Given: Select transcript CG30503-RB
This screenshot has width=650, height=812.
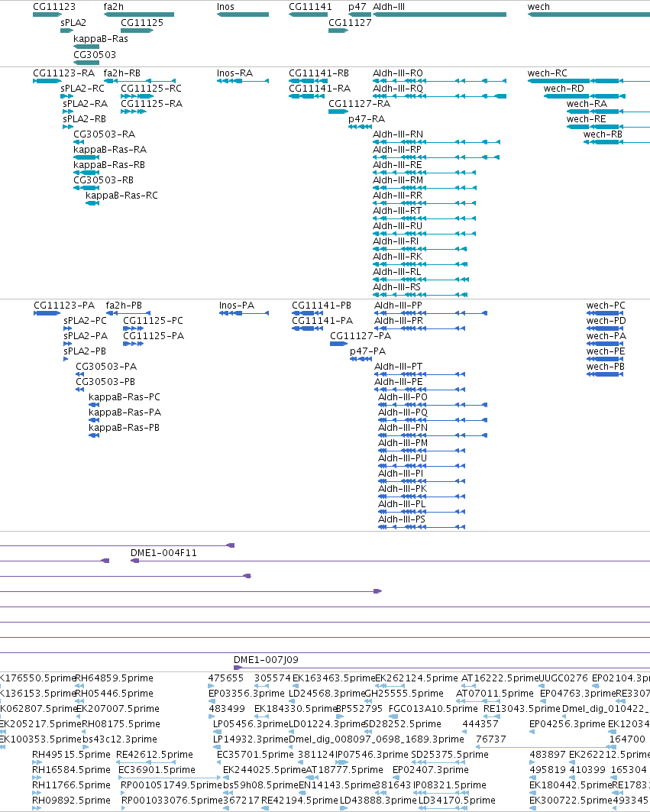Looking at the screenshot, I should 103,180.
